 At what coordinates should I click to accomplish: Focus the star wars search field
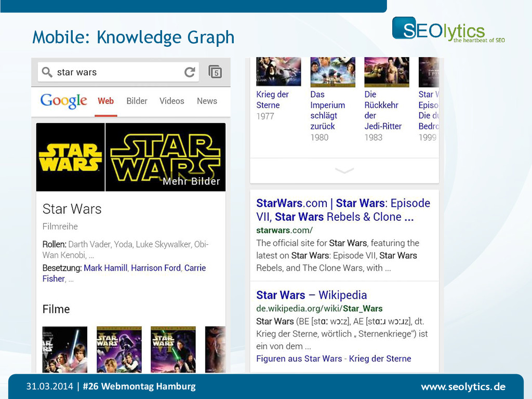click(118, 72)
